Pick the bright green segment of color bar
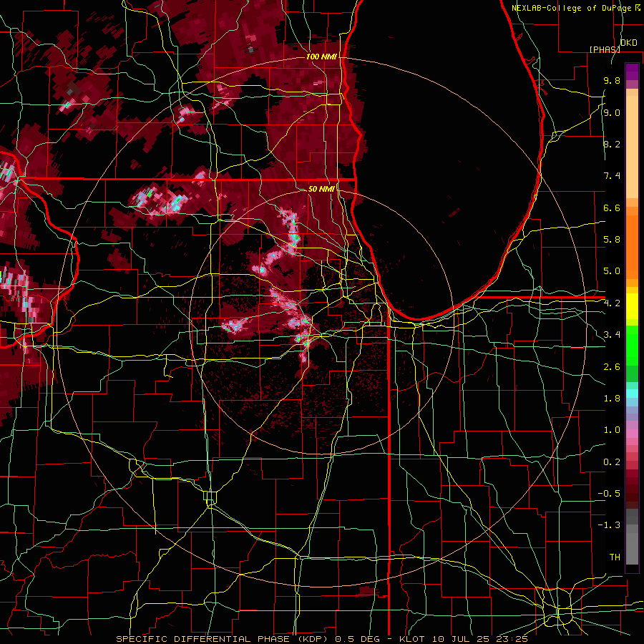This screenshot has width=644, height=644. (x=632, y=347)
